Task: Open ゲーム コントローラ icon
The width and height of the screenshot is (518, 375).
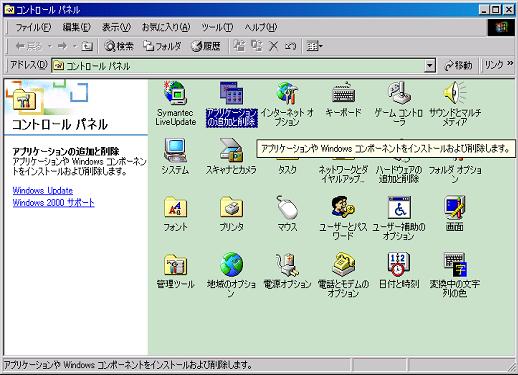Action: point(399,93)
